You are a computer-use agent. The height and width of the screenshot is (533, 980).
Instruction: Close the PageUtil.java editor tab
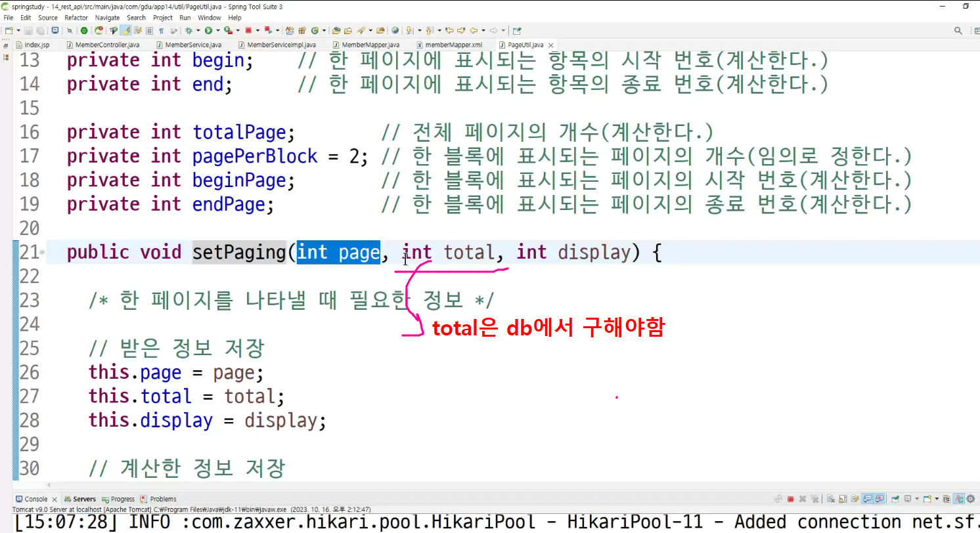[550, 45]
